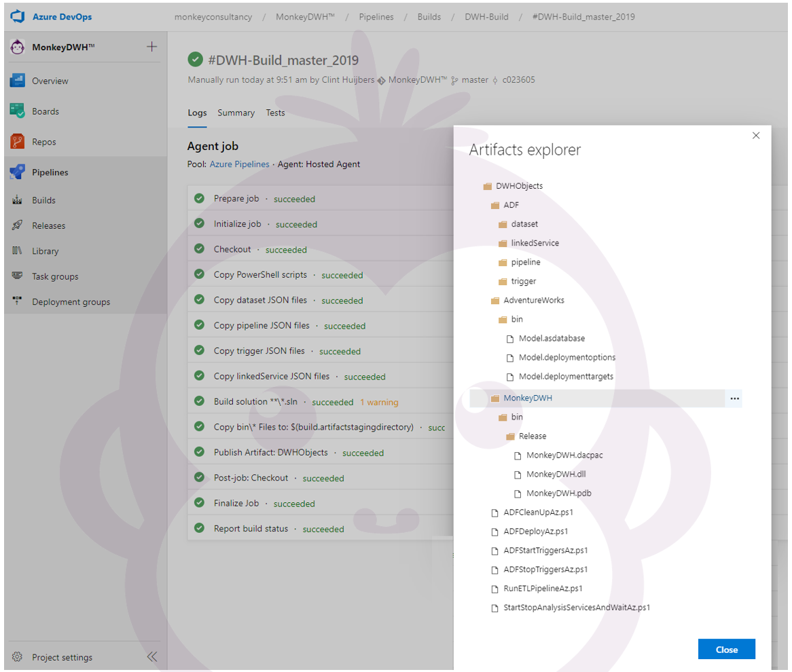Click the green build success status icon

(x=196, y=60)
